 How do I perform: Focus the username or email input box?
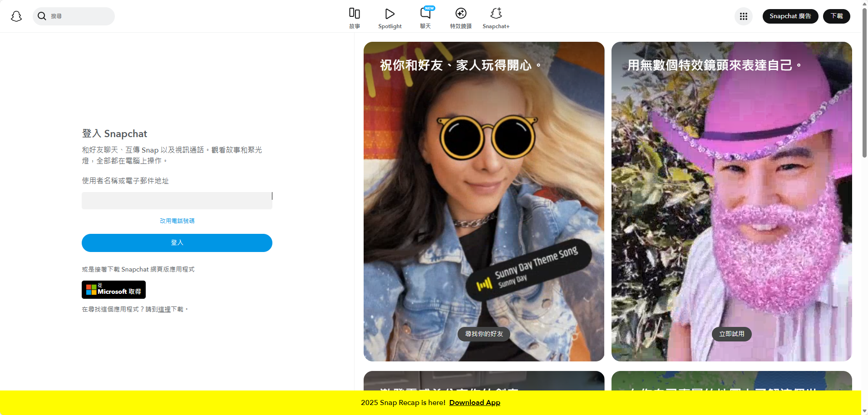pos(177,200)
